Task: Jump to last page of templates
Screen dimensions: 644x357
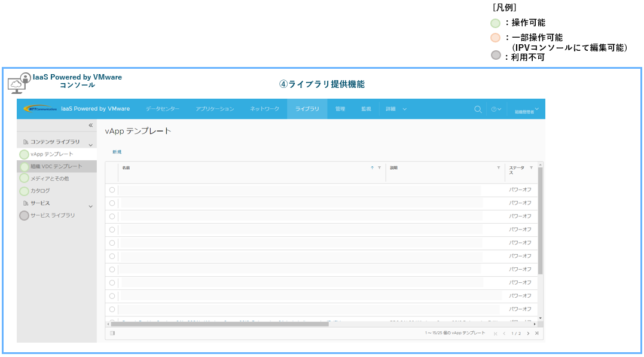Action: (x=537, y=334)
